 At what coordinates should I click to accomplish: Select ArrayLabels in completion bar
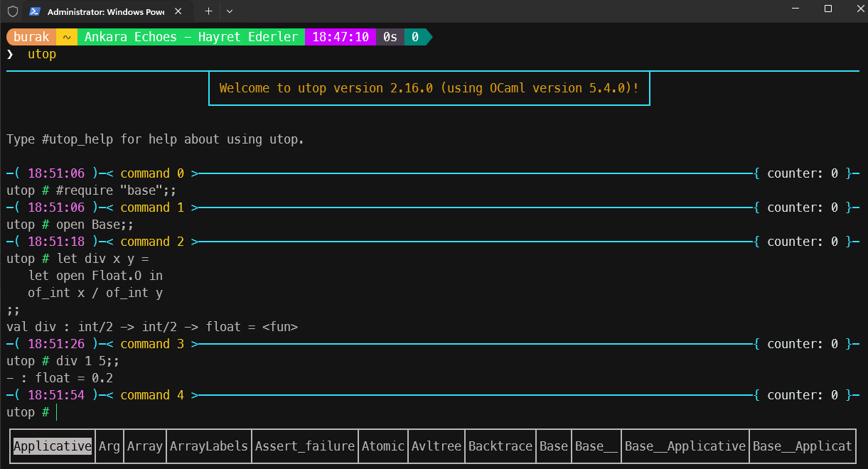(x=209, y=446)
